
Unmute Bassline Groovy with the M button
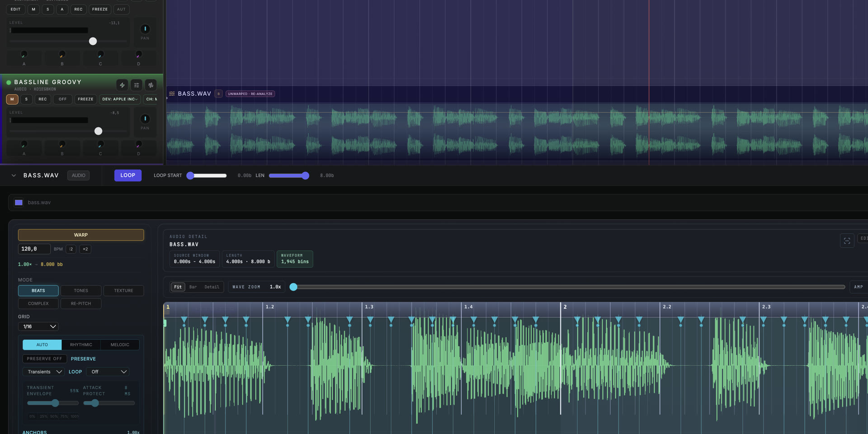click(12, 99)
